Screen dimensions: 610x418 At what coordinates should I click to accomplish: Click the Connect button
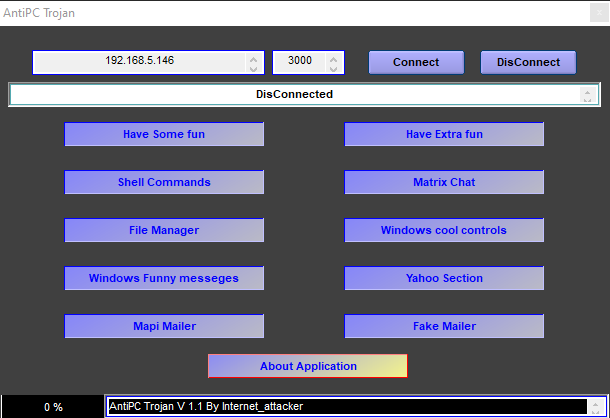click(416, 62)
